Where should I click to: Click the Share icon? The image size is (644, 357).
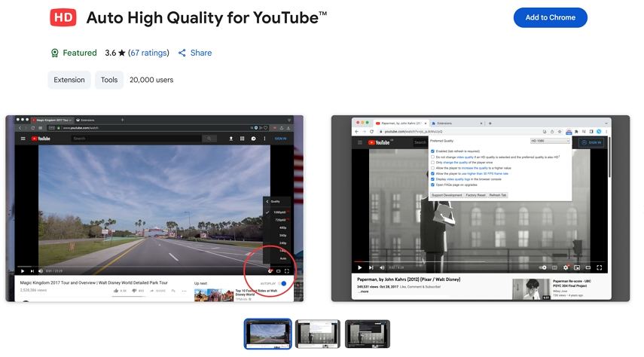coord(182,53)
